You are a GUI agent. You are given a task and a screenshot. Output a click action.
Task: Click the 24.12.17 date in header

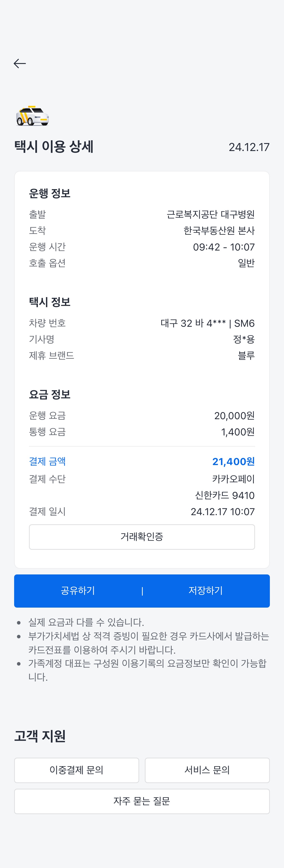pyautogui.click(x=249, y=147)
